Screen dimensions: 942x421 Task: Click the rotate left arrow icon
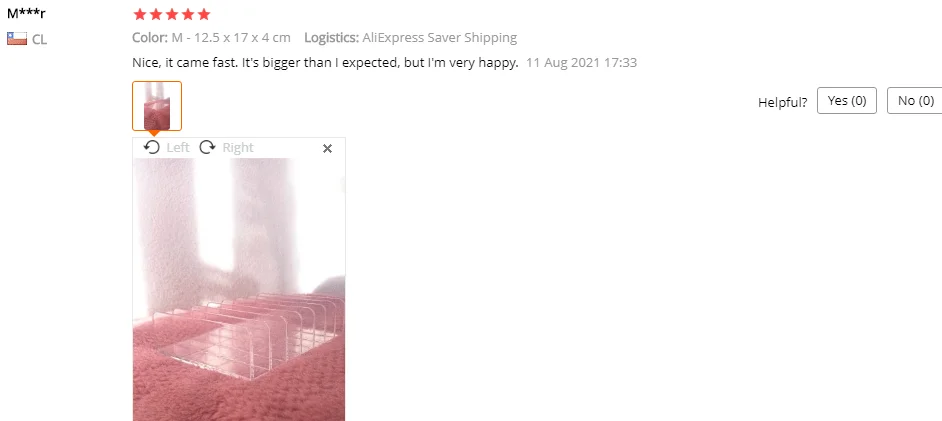click(152, 147)
